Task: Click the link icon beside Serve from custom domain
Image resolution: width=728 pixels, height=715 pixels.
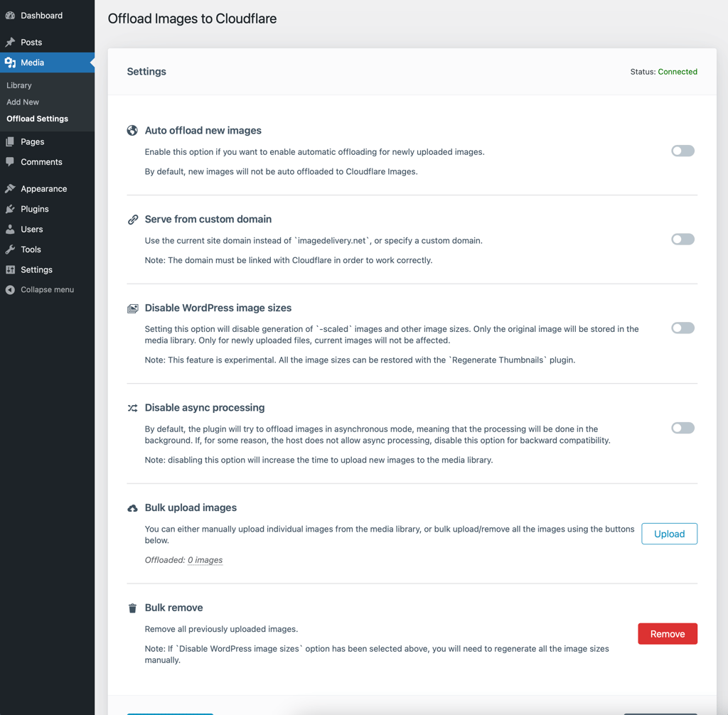Action: [133, 220]
